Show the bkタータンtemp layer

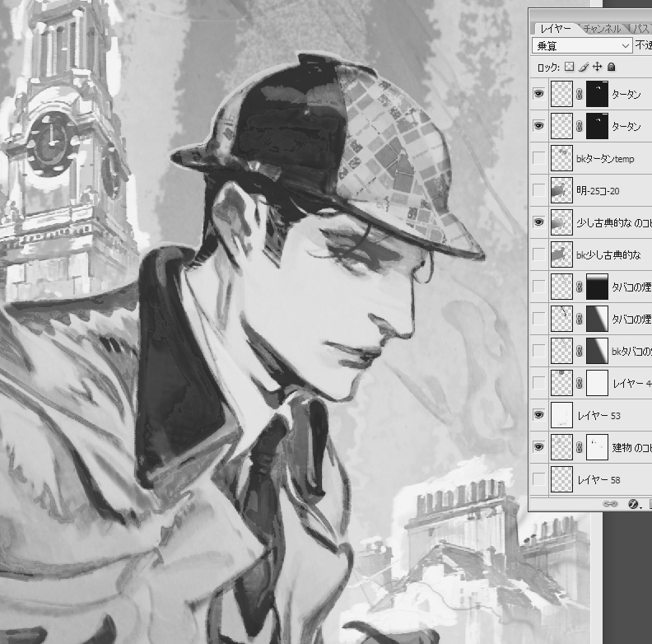click(x=538, y=158)
